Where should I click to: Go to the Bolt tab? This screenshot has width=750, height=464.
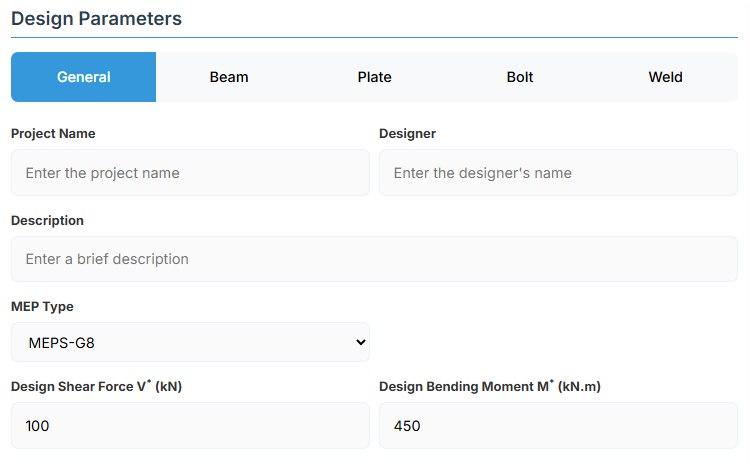(520, 77)
